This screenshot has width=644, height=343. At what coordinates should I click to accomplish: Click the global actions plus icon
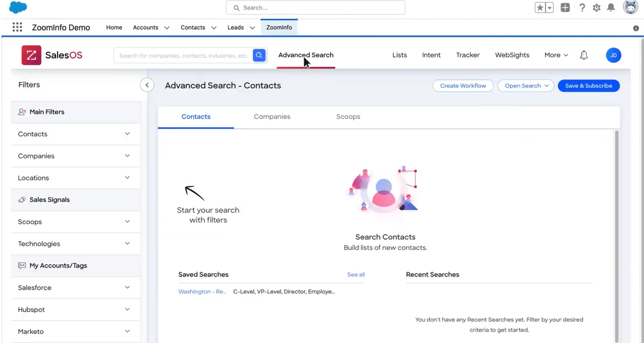coord(565,7)
